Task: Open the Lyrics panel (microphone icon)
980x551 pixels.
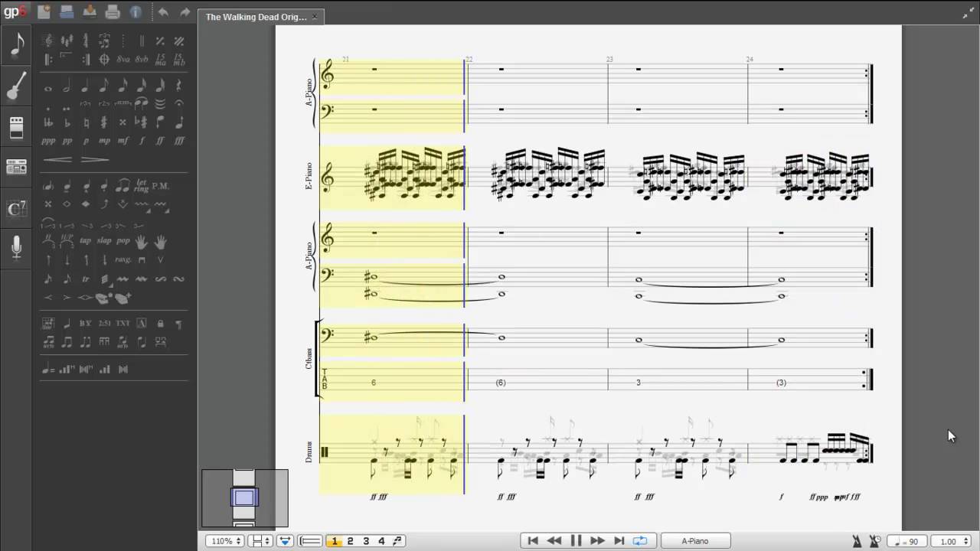Action: [x=16, y=247]
